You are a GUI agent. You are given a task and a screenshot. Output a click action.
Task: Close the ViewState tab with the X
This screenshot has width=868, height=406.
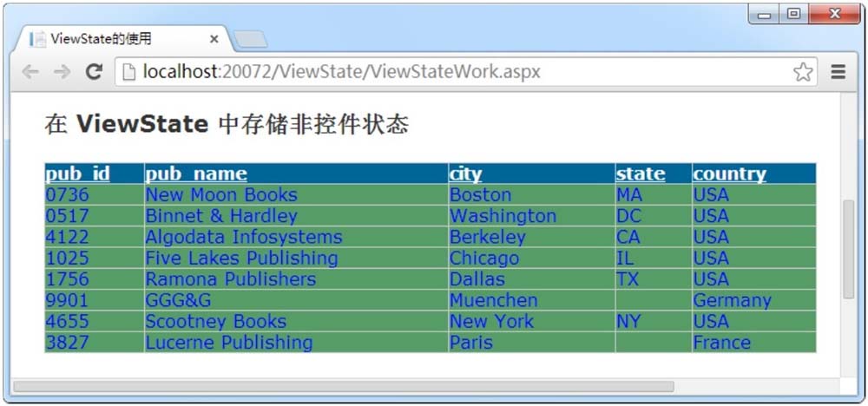[x=214, y=39]
